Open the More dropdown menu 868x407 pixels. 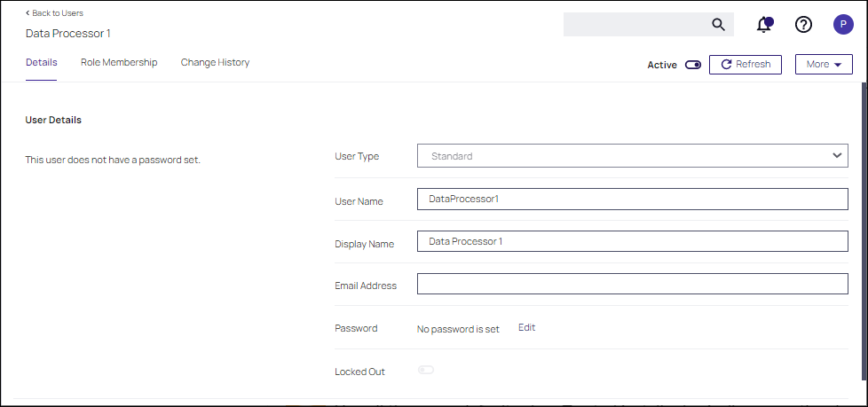[824, 65]
